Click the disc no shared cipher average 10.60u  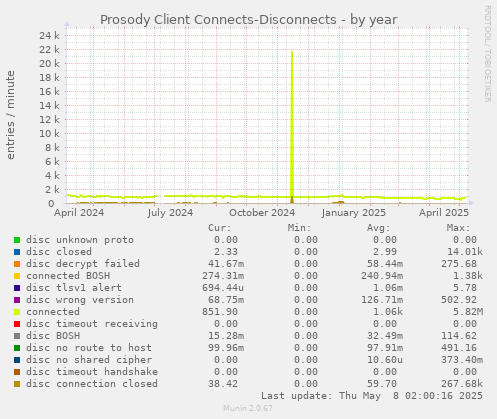pos(385,360)
